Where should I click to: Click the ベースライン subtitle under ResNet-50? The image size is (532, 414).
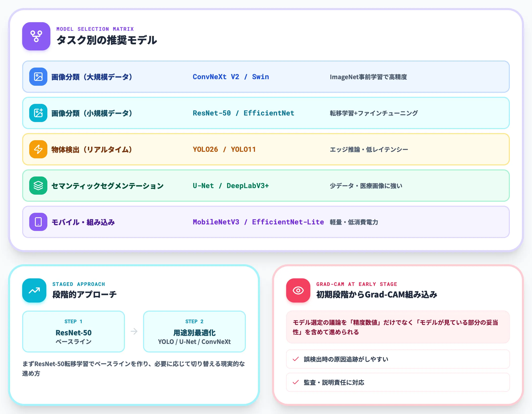[74, 342]
